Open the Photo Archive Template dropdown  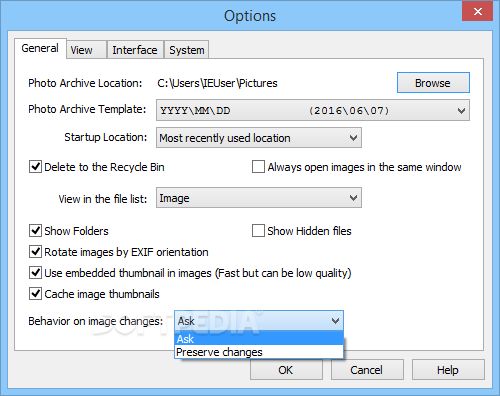pos(313,110)
